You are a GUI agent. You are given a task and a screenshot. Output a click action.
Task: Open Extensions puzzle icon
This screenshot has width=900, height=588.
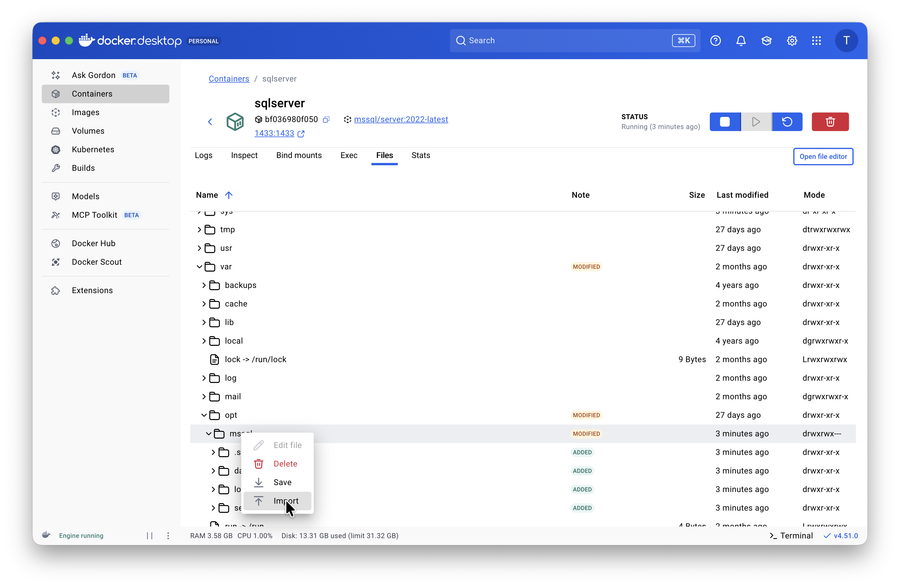coord(56,291)
